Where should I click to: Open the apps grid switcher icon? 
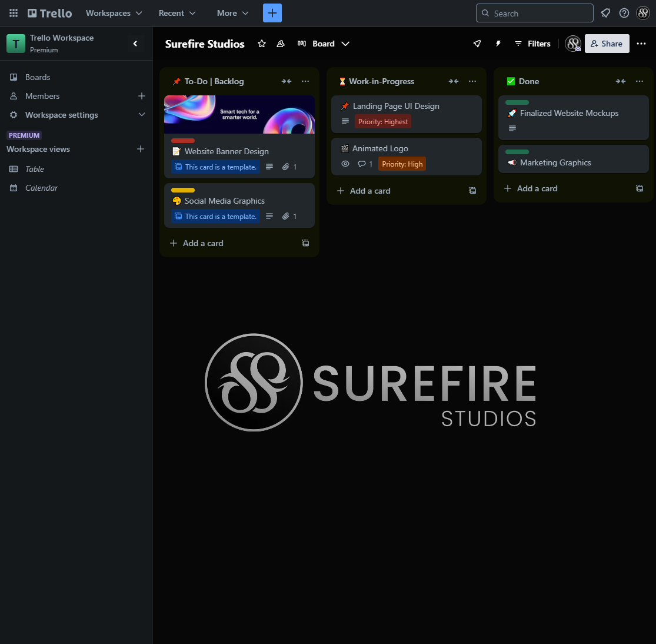[14, 13]
